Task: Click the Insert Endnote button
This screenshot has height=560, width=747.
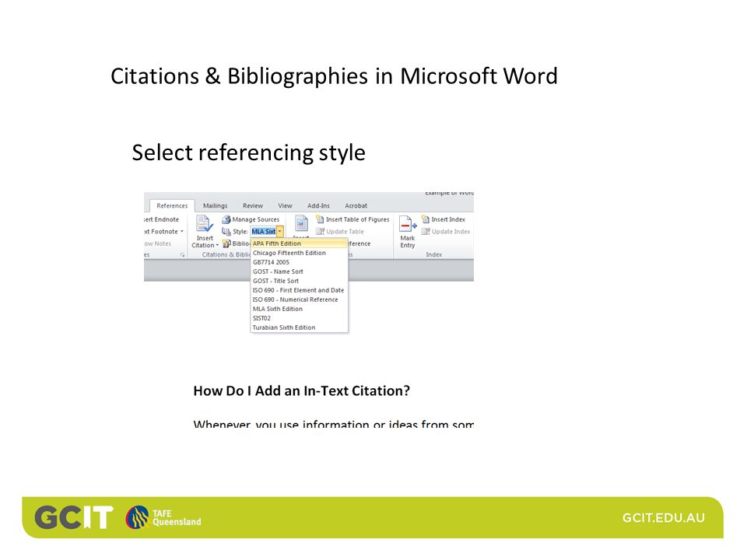Action: click(162, 219)
